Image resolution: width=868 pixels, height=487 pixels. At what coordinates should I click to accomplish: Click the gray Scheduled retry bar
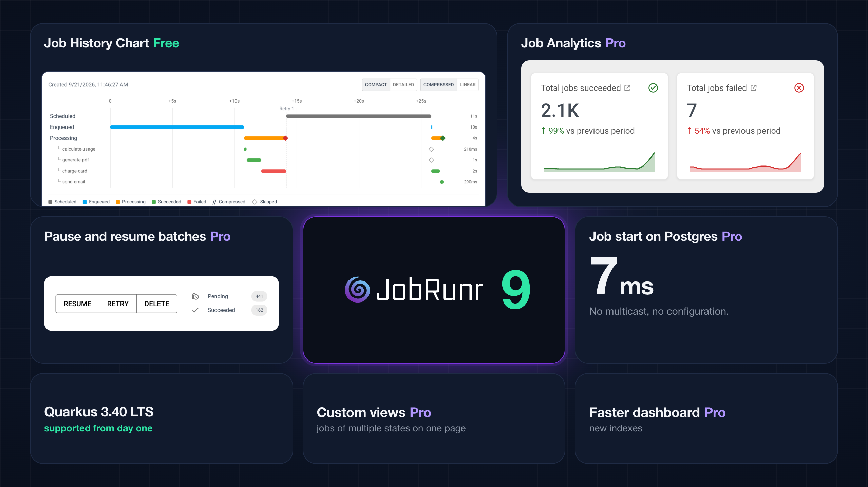tap(359, 116)
